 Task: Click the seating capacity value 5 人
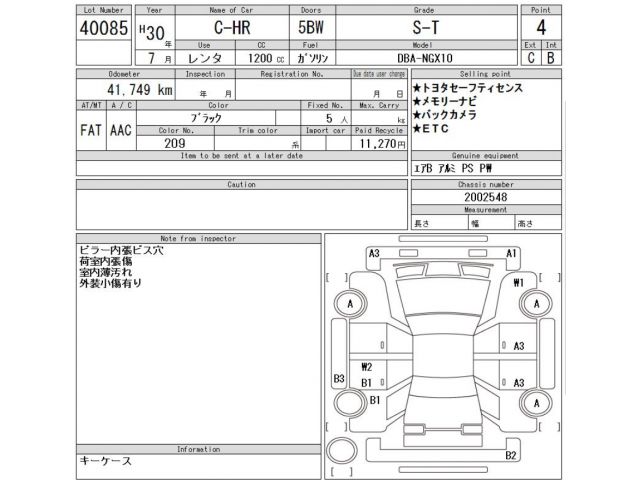tap(337, 118)
